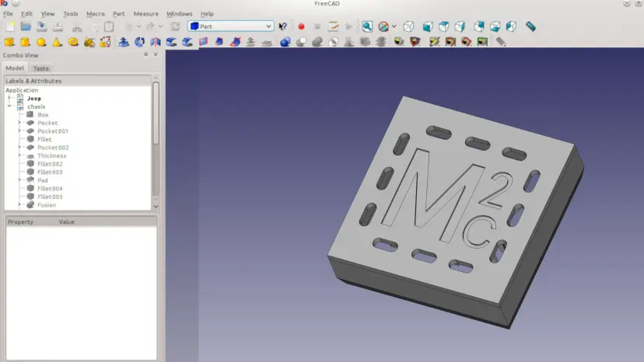Open the Tools menu
Viewport: 644px width, 362px height.
pos(70,13)
